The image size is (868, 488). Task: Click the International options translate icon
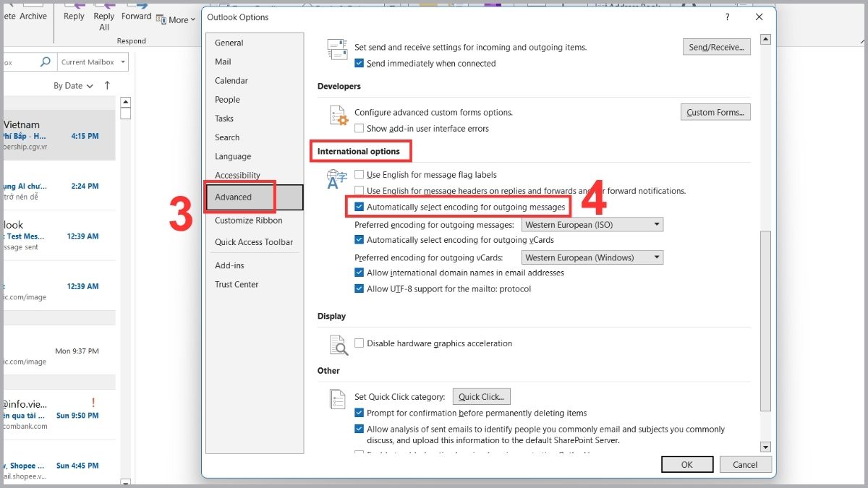pyautogui.click(x=337, y=178)
